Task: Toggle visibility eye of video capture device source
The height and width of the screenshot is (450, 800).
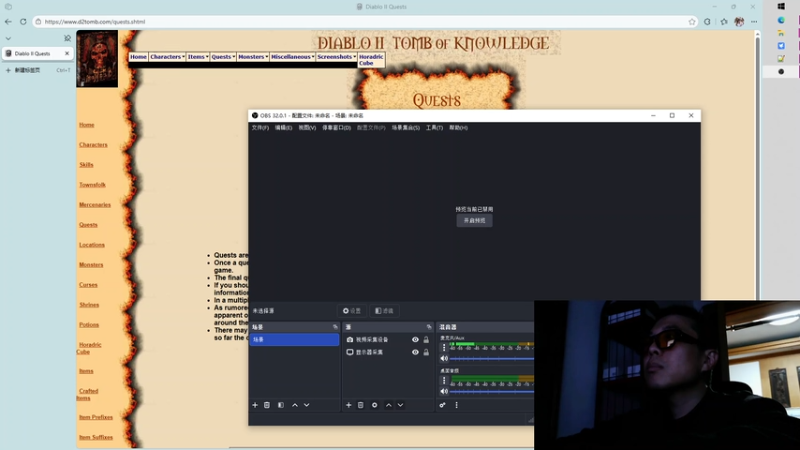Action: (x=415, y=339)
